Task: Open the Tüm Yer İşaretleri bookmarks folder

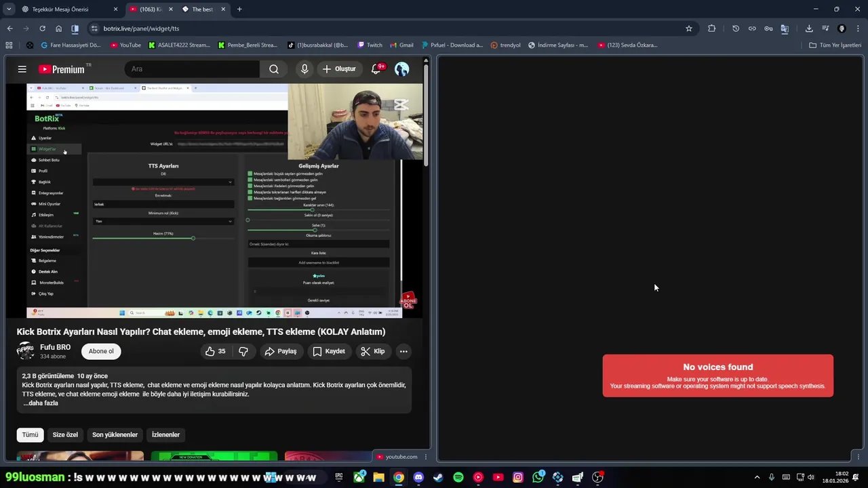Action: pos(835,45)
